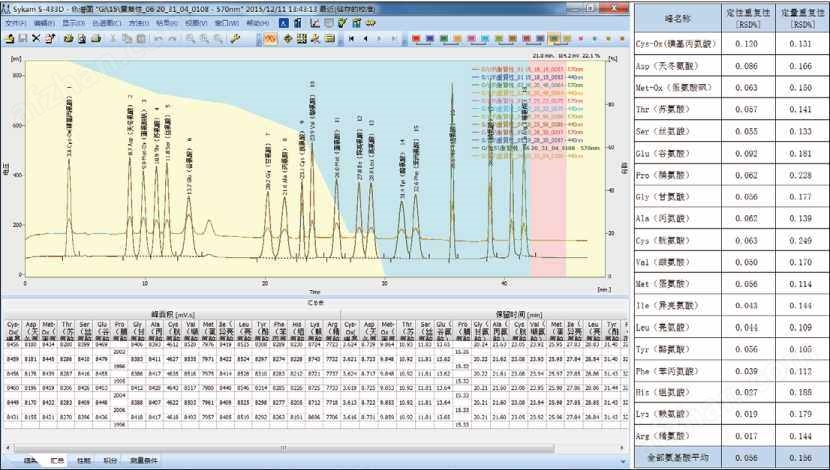Image resolution: width=830 pixels, height=470 pixels.
Task: Click the Time axis label under chromatogram
Action: (314, 292)
